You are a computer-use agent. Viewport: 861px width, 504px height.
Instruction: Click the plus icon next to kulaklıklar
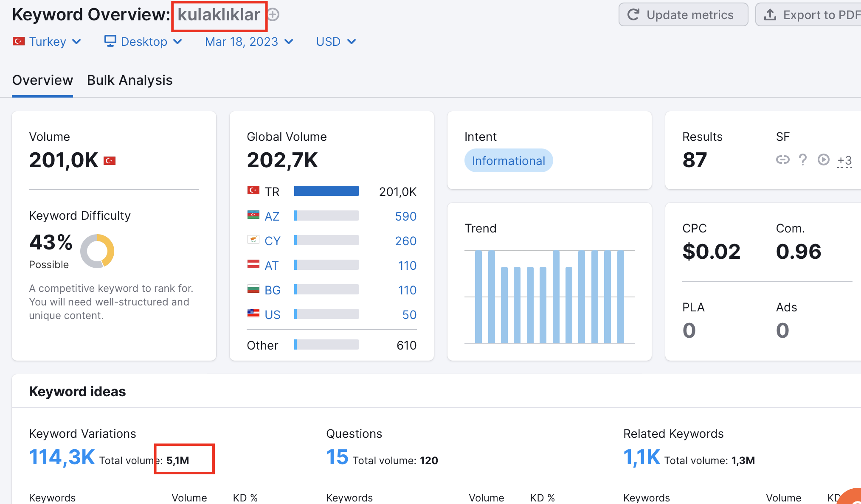[273, 15]
